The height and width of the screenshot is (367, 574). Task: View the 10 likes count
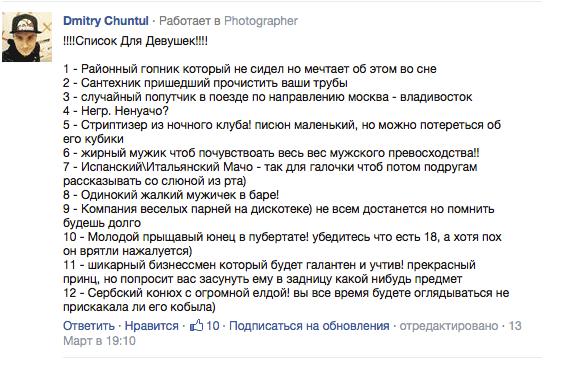(x=213, y=326)
